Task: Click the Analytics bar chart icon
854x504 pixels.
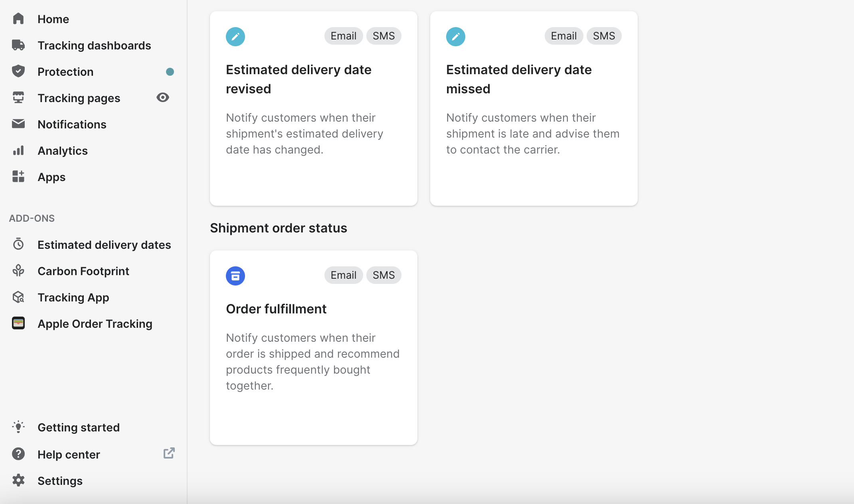Action: pos(18,150)
